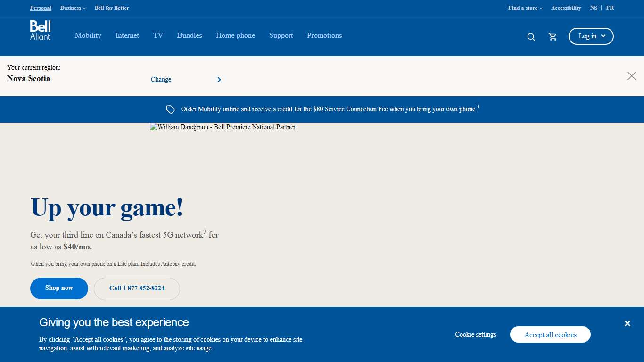
Task: Click the Shop now button
Action: point(59,288)
